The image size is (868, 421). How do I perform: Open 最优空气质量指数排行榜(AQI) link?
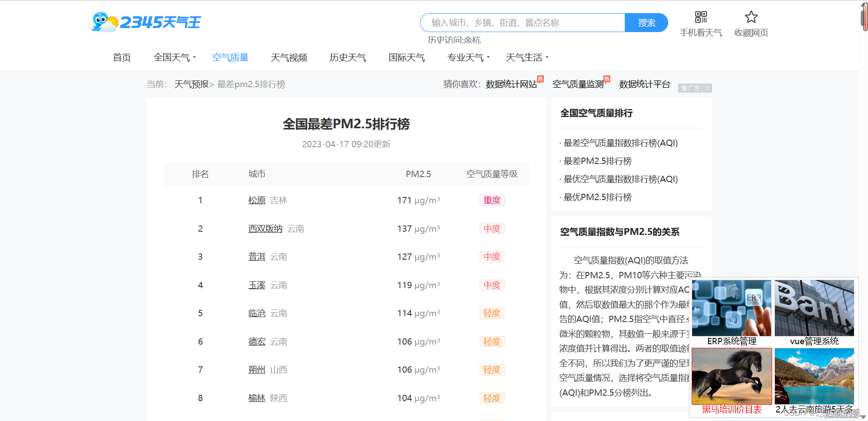coord(620,179)
